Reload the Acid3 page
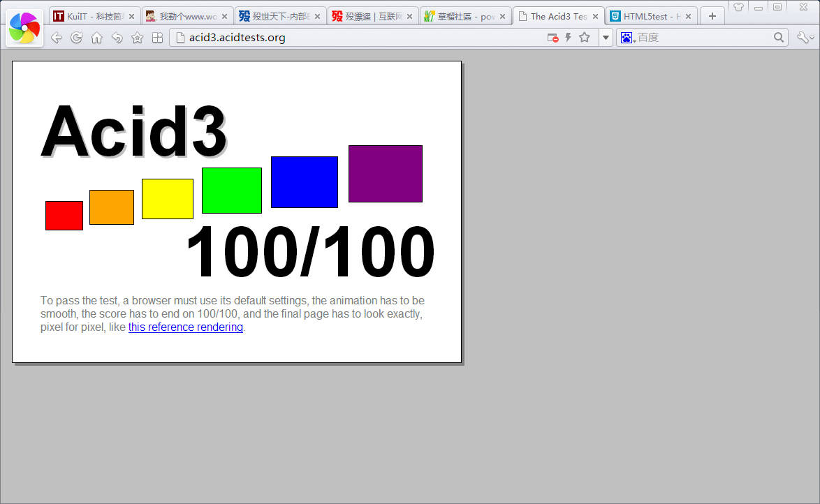The width and height of the screenshot is (820, 504). click(x=76, y=38)
